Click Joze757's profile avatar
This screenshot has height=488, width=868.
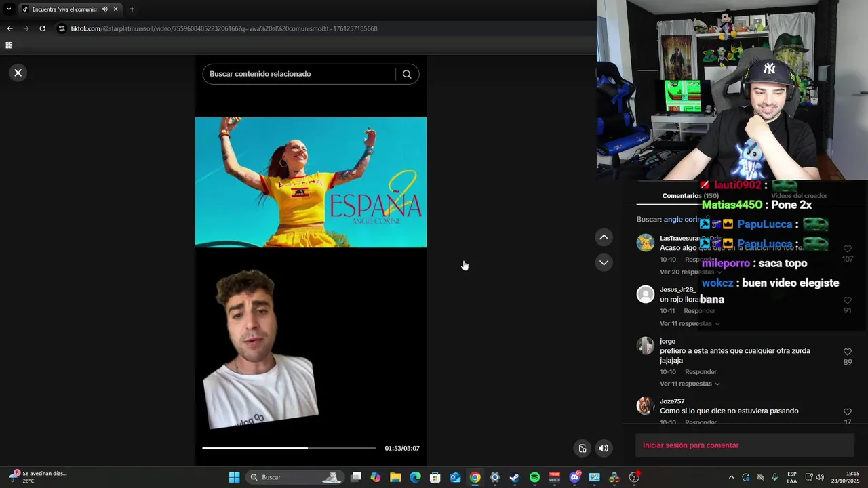(x=646, y=406)
